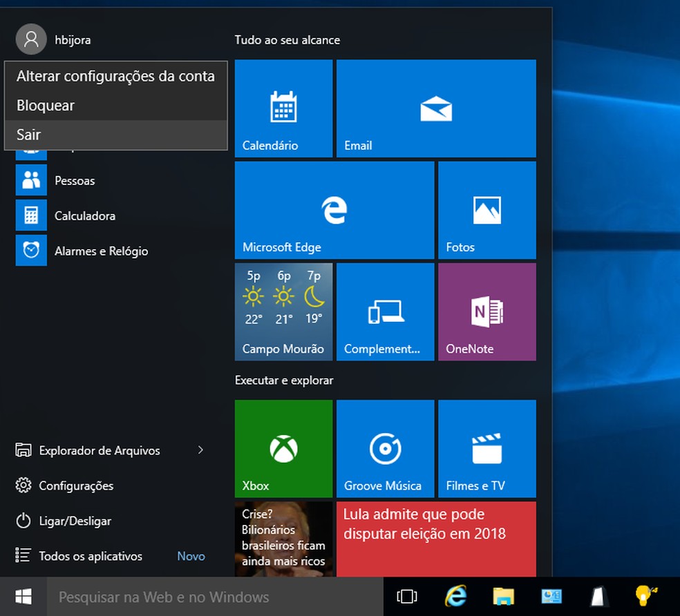Click the Windows Start button
The width and height of the screenshot is (680, 616).
coord(23,597)
